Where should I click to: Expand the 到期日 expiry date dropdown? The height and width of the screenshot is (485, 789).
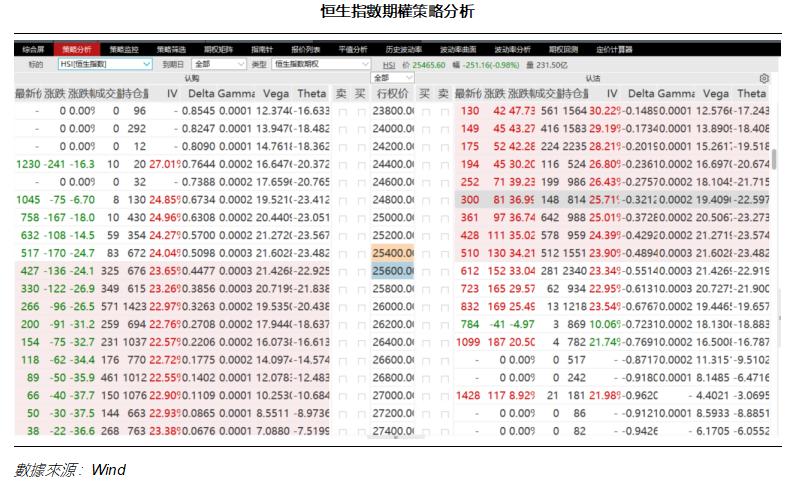tap(216, 64)
